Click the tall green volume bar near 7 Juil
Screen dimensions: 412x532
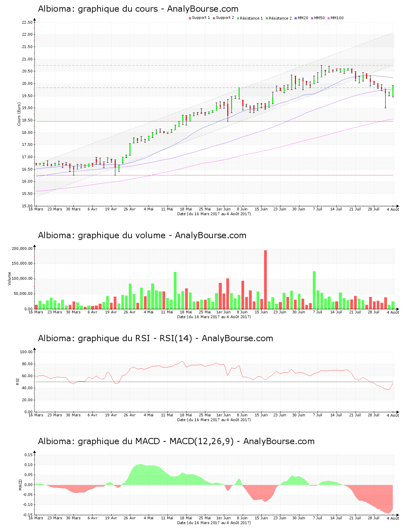coord(314,290)
